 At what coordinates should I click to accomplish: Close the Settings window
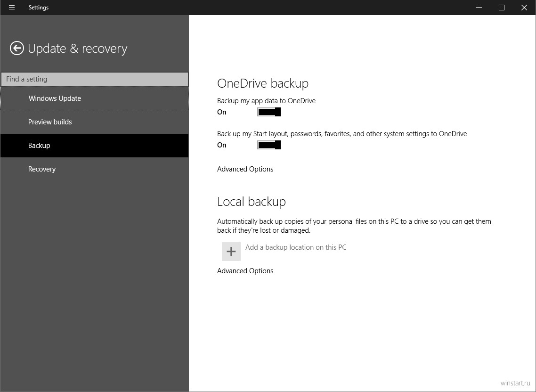tap(524, 7)
